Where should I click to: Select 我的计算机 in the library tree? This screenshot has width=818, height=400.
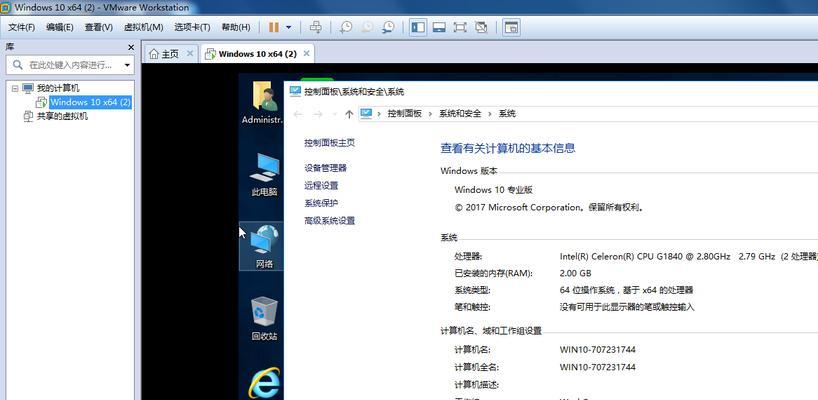58,88
